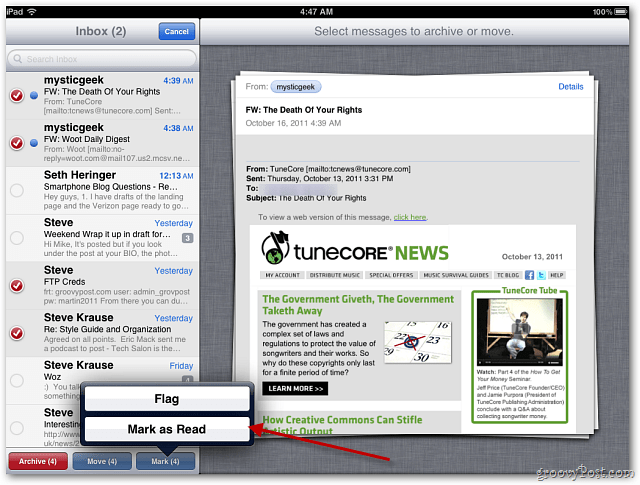Open the Mark (4) popup menu
Viewport: 640px width, 485px height.
coord(165,461)
